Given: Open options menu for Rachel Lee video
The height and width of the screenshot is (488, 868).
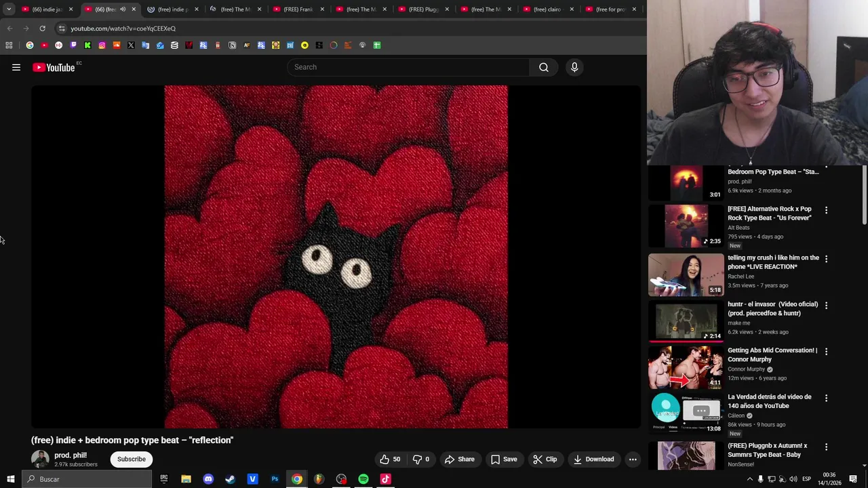Looking at the screenshot, I should point(826,259).
